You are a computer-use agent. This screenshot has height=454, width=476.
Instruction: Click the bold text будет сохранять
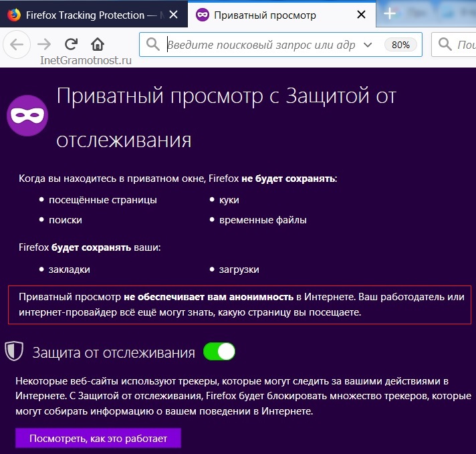point(91,247)
